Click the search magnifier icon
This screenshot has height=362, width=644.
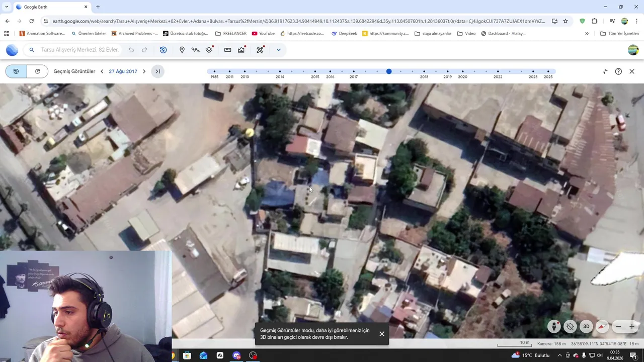(x=32, y=50)
